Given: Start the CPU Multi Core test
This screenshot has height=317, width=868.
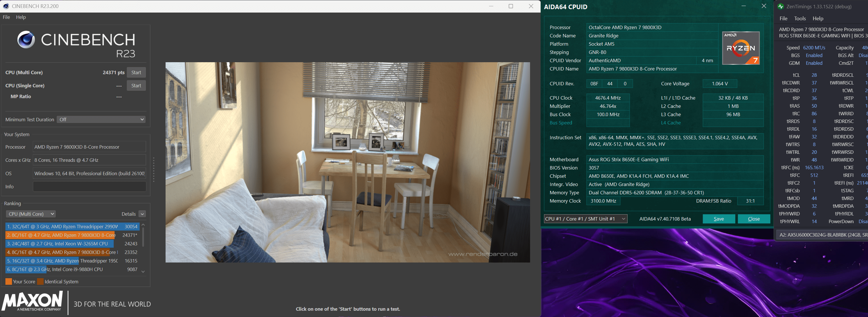Looking at the screenshot, I should 136,72.
